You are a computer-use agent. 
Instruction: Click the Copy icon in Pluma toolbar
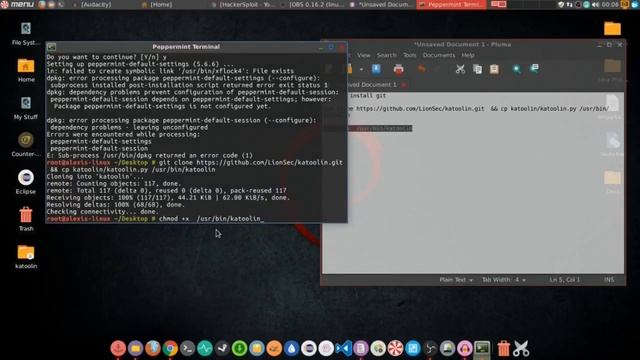click(477, 69)
